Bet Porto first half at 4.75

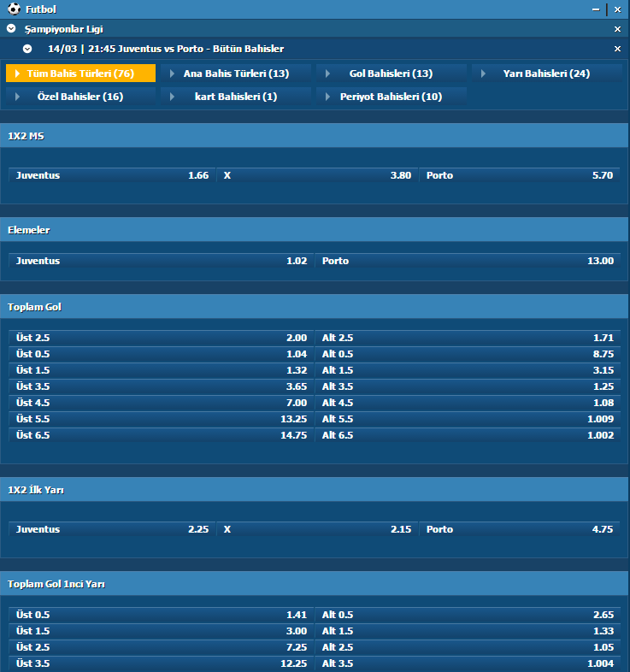pos(520,529)
